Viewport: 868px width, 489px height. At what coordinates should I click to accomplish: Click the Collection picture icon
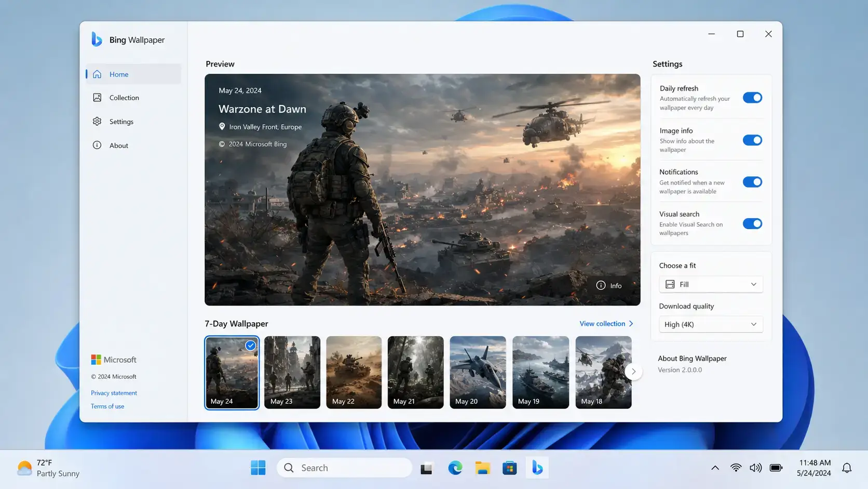coord(97,97)
